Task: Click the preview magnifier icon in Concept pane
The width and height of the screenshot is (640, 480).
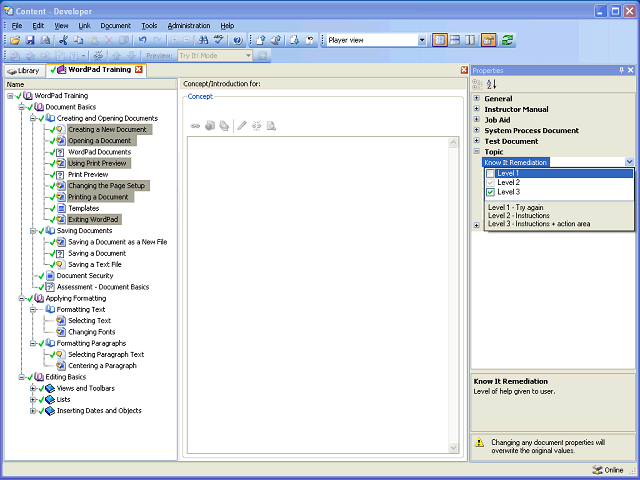Action: (271, 126)
